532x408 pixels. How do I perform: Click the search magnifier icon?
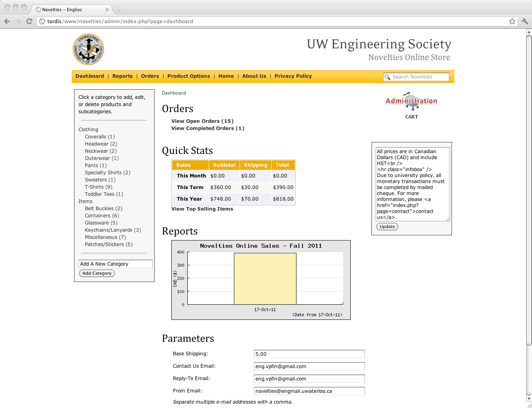point(387,77)
